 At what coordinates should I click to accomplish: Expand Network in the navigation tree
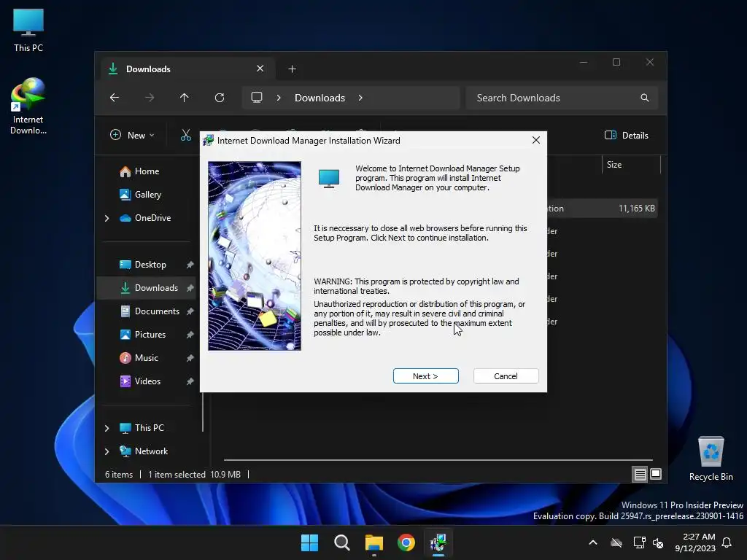click(x=107, y=451)
